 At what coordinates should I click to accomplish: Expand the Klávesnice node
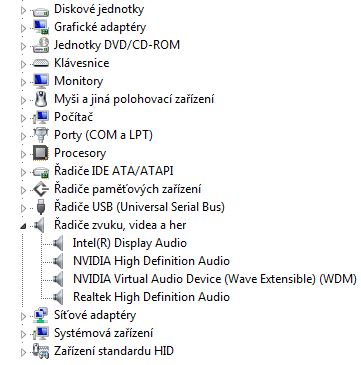pos(23,64)
